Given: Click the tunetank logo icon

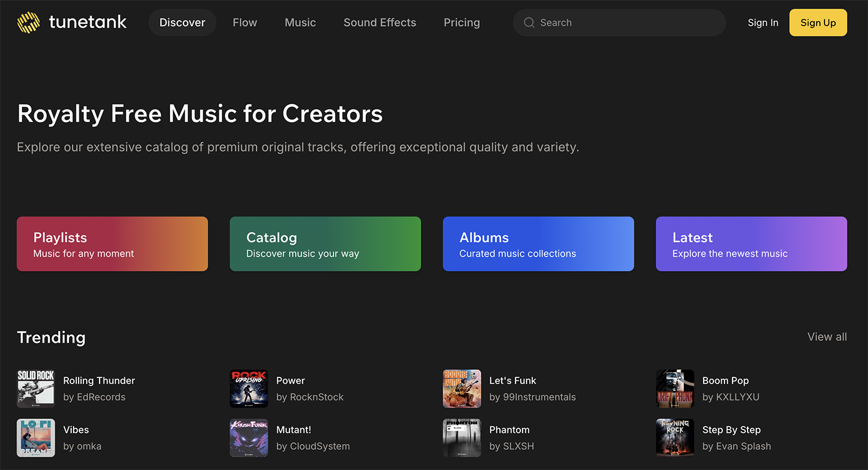Looking at the screenshot, I should click(x=28, y=23).
